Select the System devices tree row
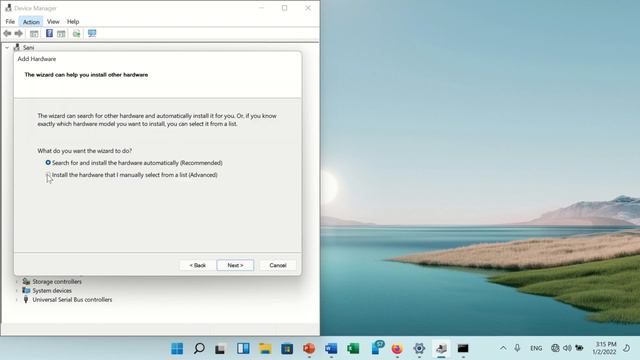The height and width of the screenshot is (360, 640). [x=52, y=291]
